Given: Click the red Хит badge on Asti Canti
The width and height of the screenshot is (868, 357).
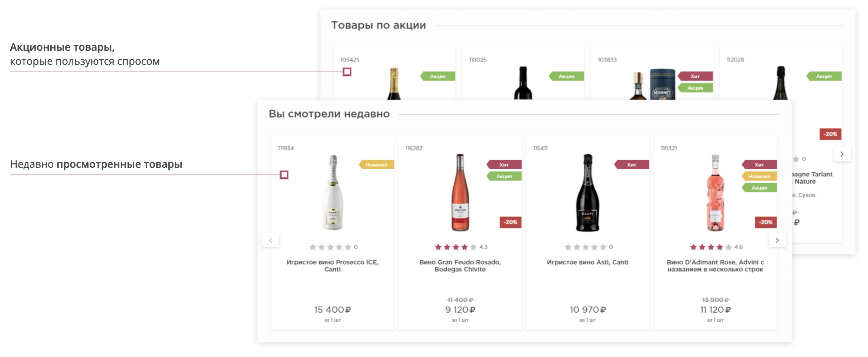Looking at the screenshot, I should point(632,165).
